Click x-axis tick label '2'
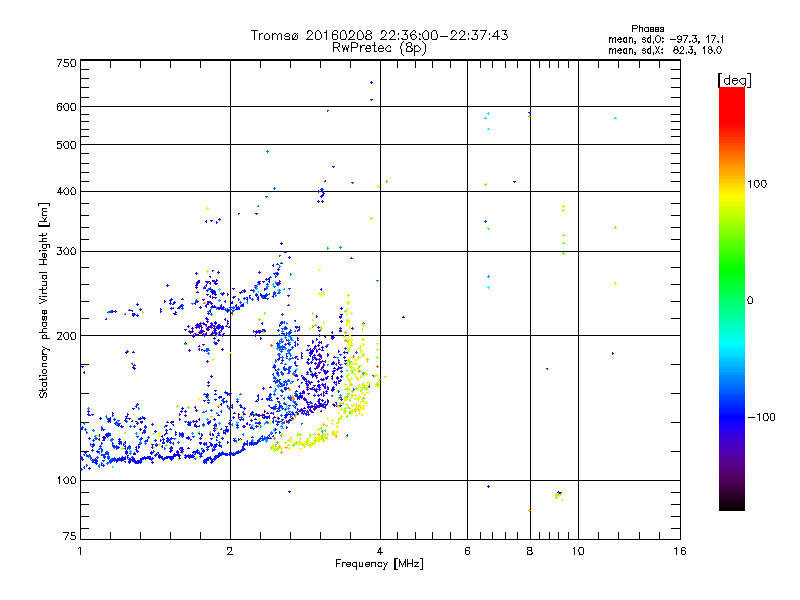Screen dimensions: 800x600 coord(230,551)
